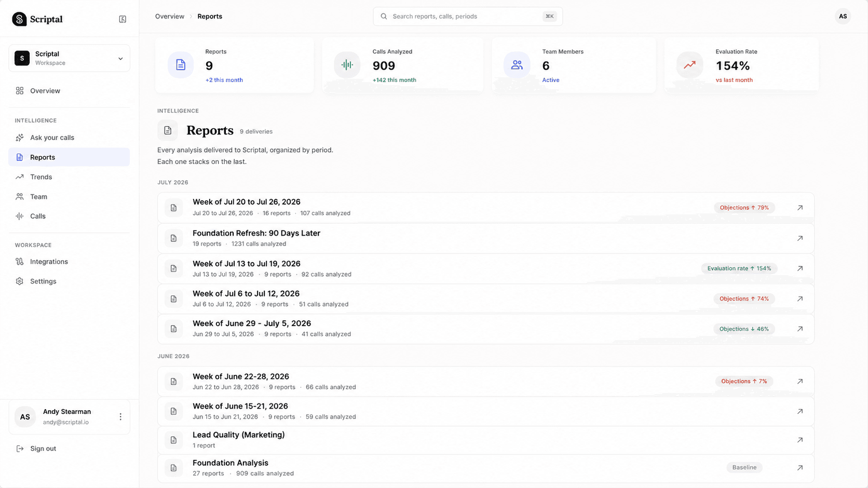Open Week of June 29 - July 5 report

click(486, 329)
